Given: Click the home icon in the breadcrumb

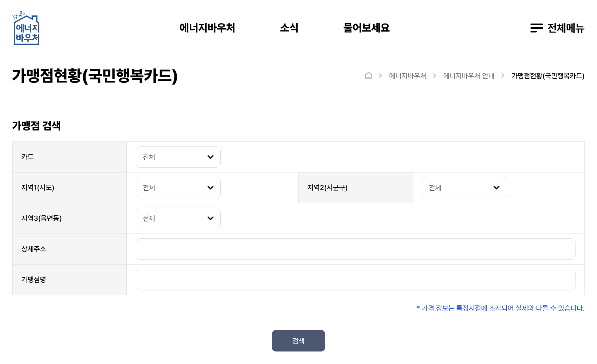Looking at the screenshot, I should coord(369,76).
